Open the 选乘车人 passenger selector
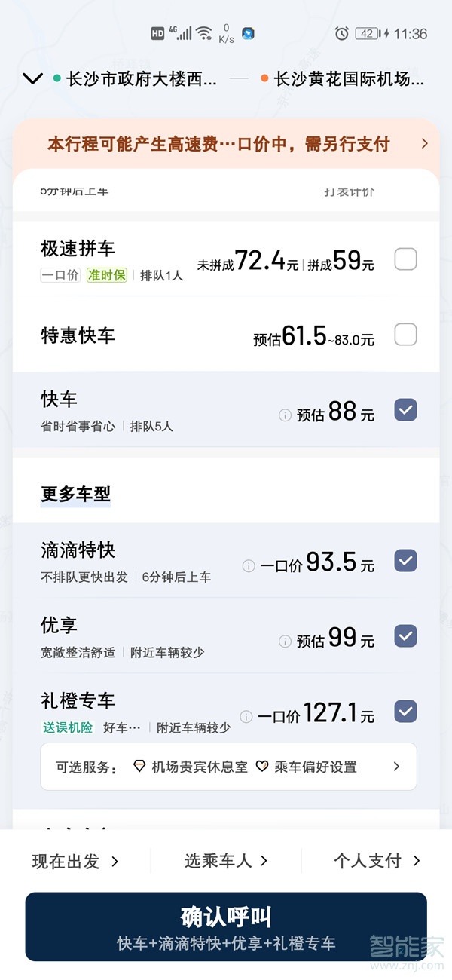 [222, 859]
